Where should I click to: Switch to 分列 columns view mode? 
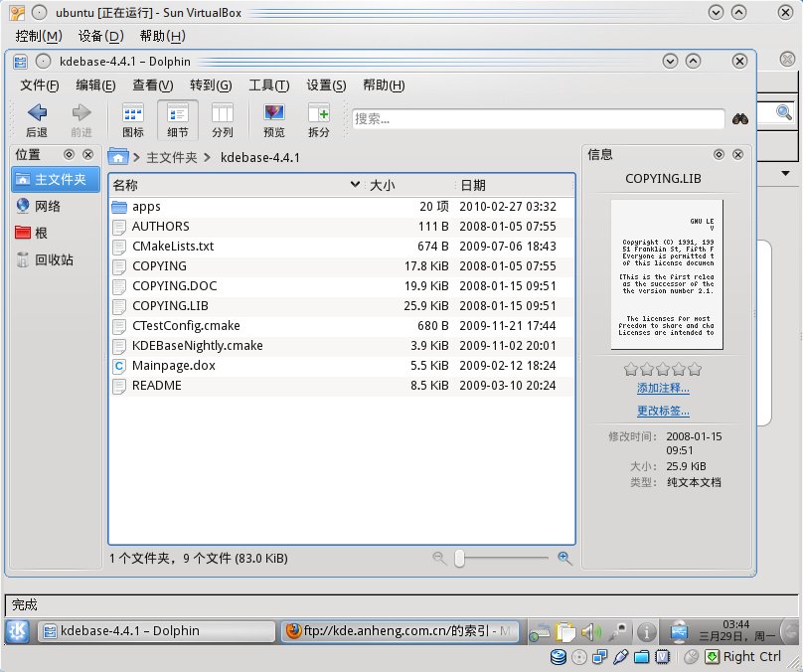click(x=223, y=119)
